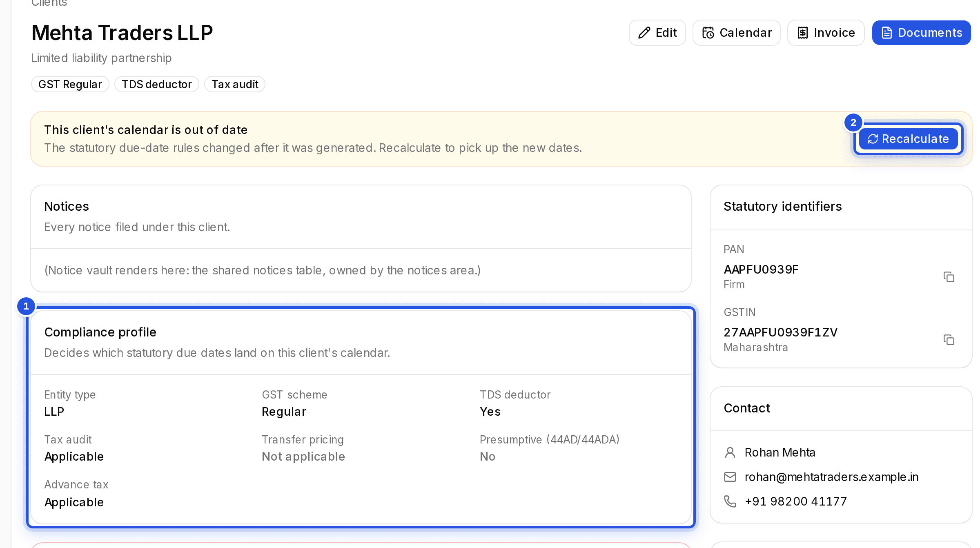Open the client Calendar
The image size is (980, 548).
click(736, 33)
